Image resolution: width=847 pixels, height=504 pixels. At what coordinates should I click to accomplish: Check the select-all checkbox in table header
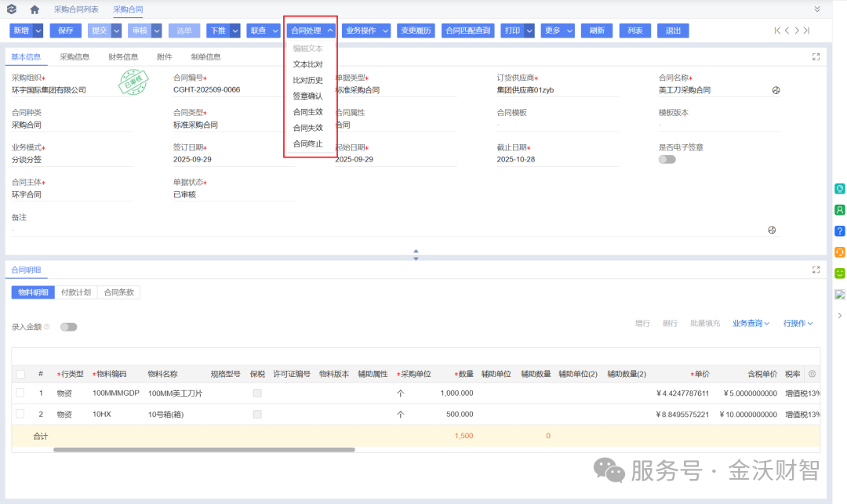pos(20,374)
